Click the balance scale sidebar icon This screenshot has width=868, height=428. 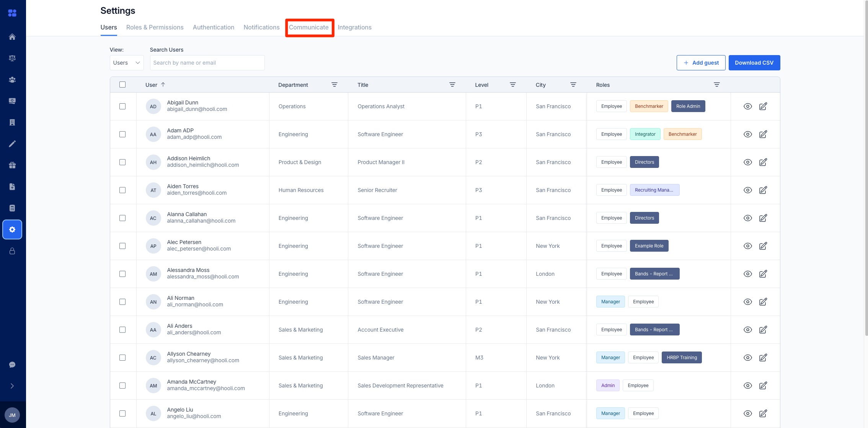[12, 58]
